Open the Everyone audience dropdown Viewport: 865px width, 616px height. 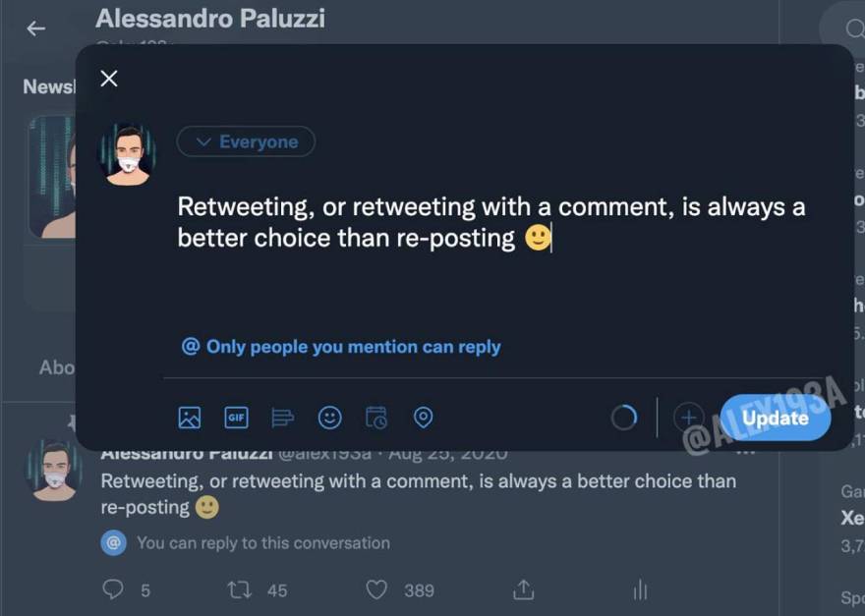pos(246,141)
